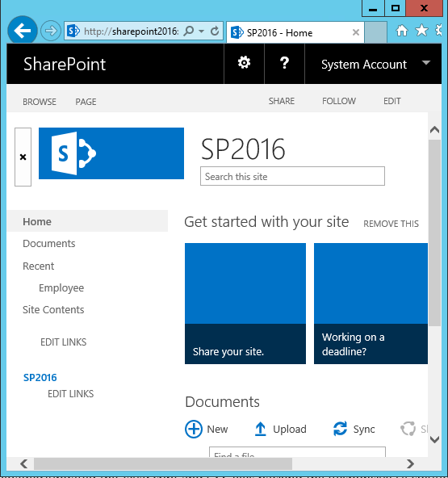The image size is (448, 478).
Task: Open the Share your site tile
Action: [x=245, y=304]
